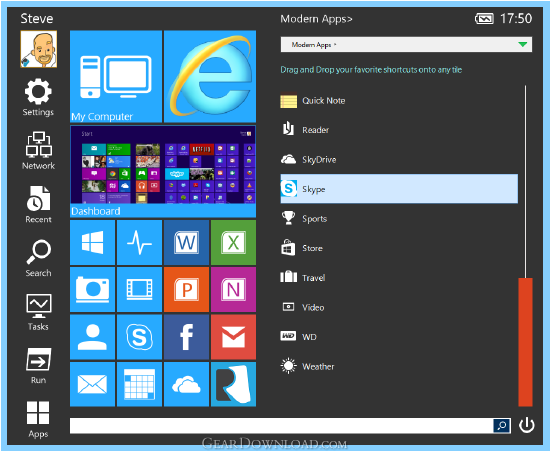Viewport: 551px width, 452px height.
Task: Open the dark R logo tile
Action: pos(233,384)
